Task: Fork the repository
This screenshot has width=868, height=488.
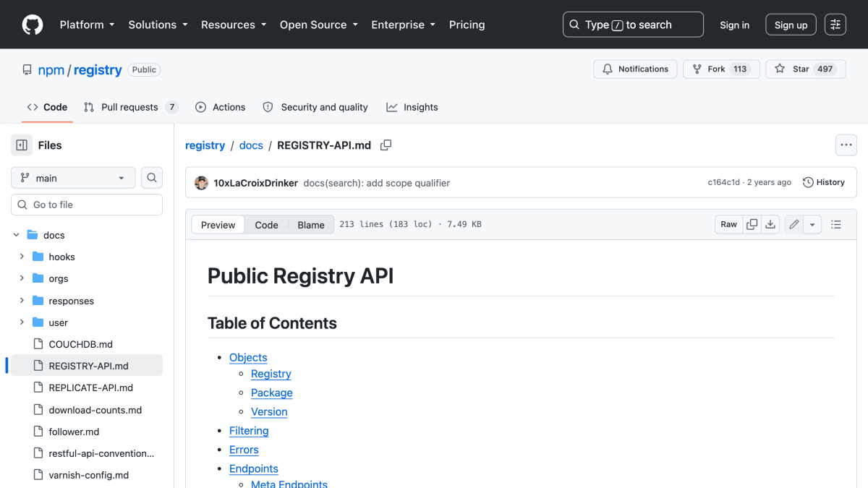Action: click(721, 69)
